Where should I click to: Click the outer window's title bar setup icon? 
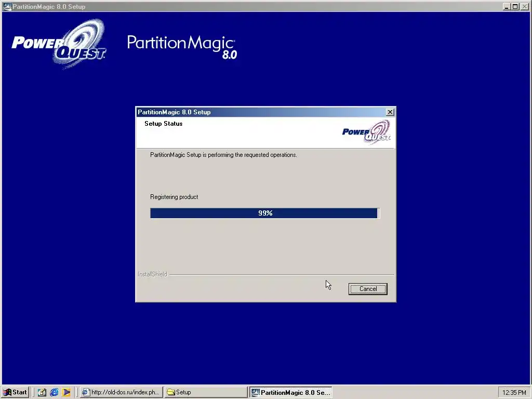point(7,6)
